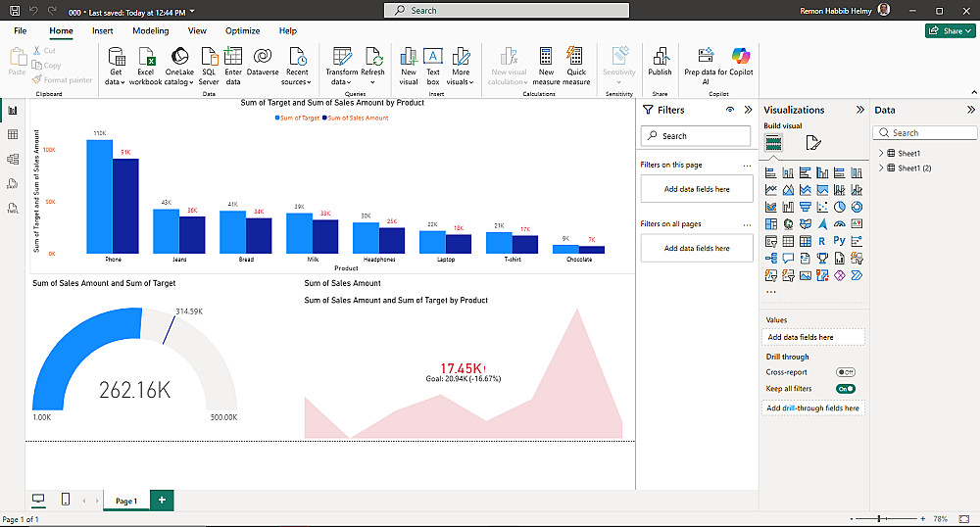This screenshot has width=980, height=527.
Task: Create a New measure
Action: [x=546, y=67]
